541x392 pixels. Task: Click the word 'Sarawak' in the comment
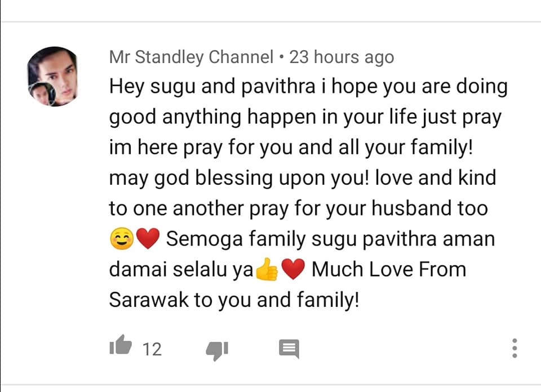tap(149, 300)
